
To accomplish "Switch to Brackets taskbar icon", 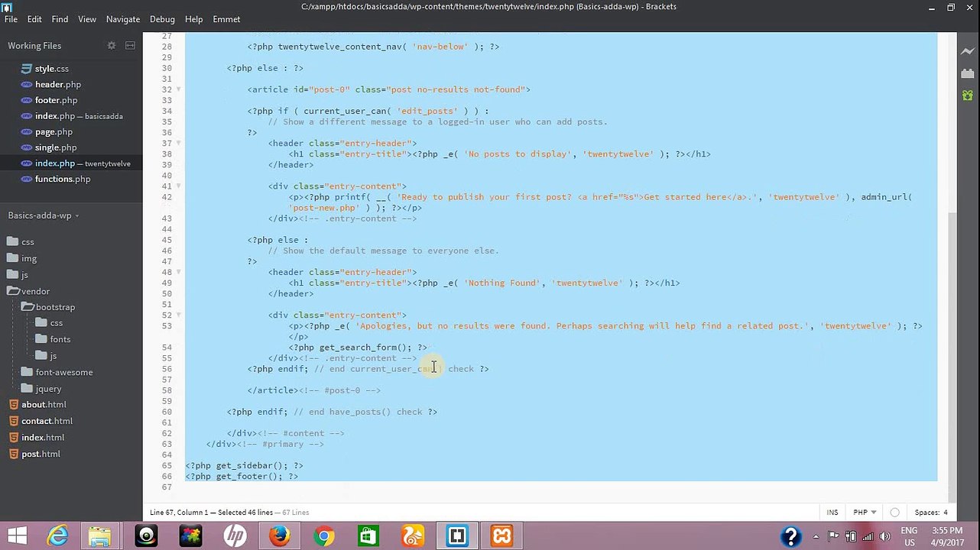I will (x=457, y=536).
